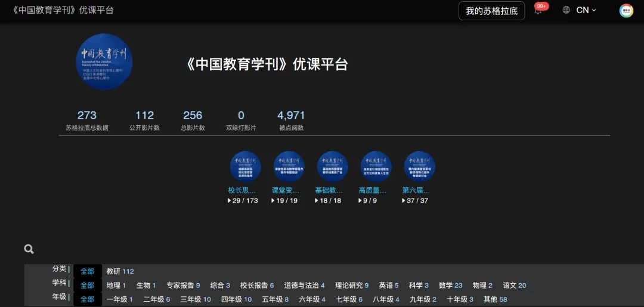Click the 《中国教育学刊》优课平台 title in top-left
This screenshot has width=644, height=307.
pyautogui.click(x=63, y=10)
